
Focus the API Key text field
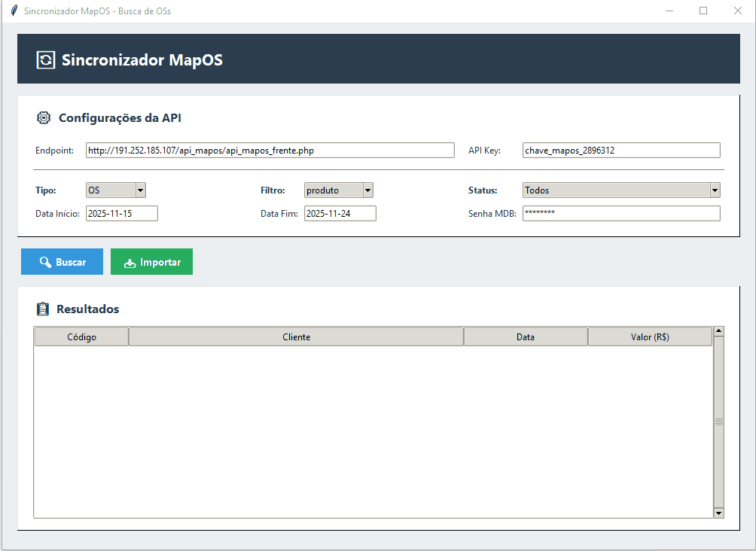point(620,151)
